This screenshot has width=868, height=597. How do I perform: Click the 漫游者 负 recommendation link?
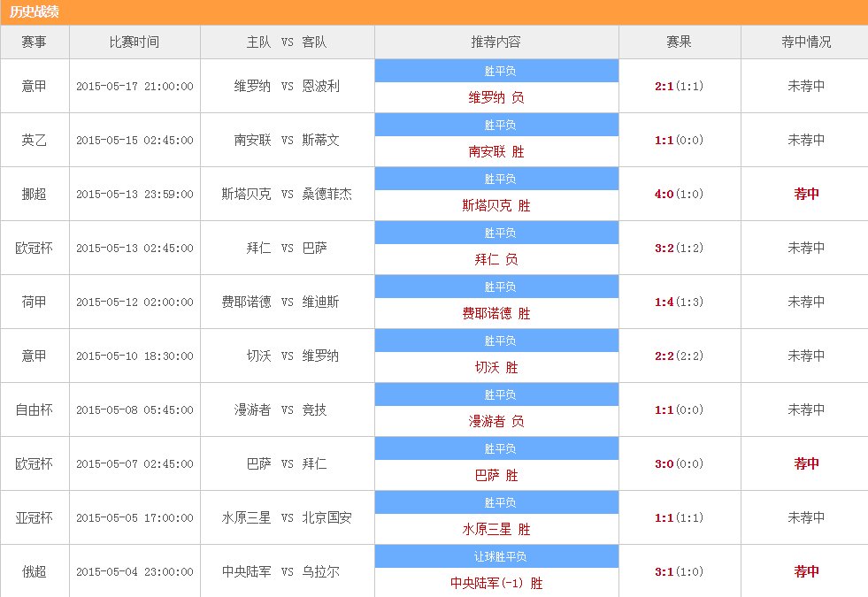click(498, 421)
